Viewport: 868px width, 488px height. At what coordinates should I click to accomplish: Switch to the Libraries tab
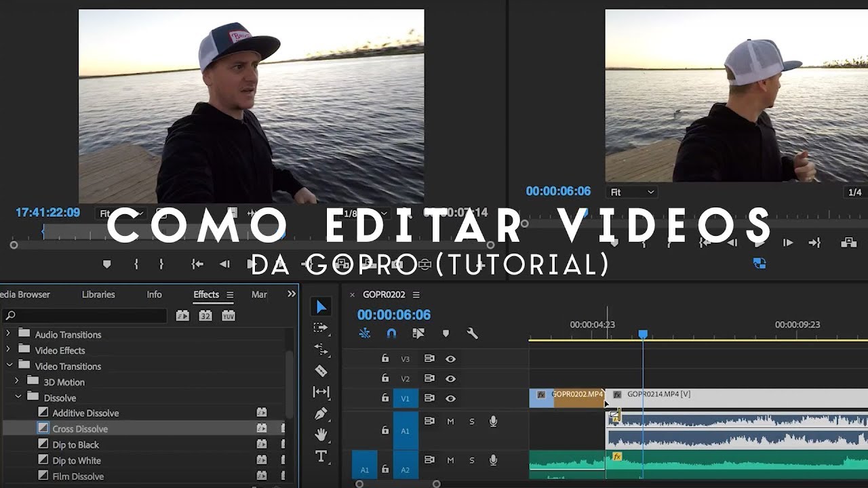[x=98, y=294]
